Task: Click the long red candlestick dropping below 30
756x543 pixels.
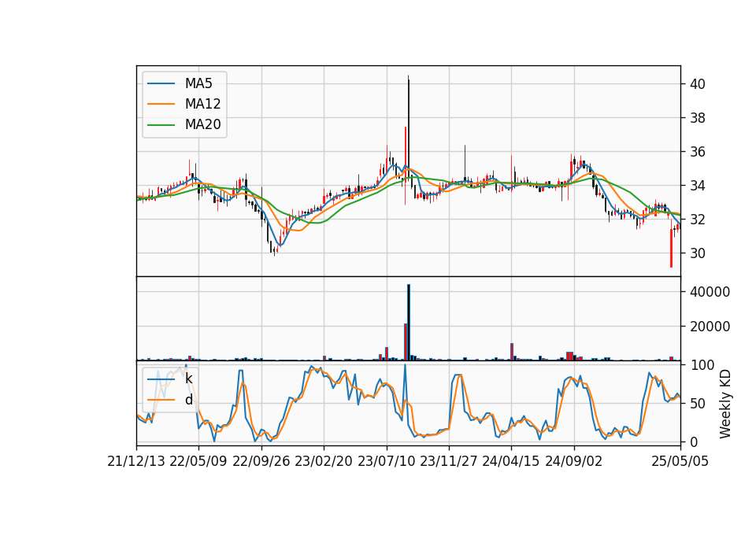Action: [671, 248]
